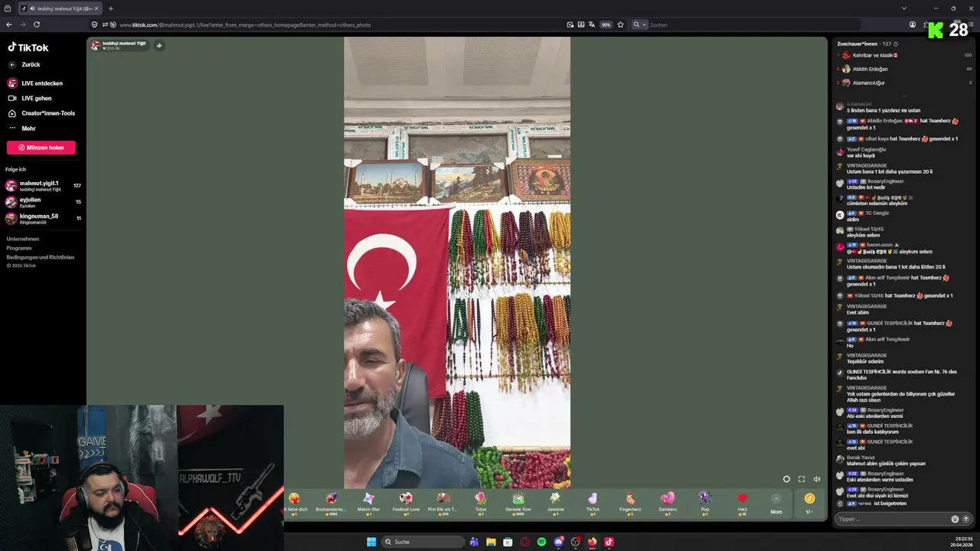The width and height of the screenshot is (980, 551).
Task: Send the Match-Star gift
Action: (368, 502)
